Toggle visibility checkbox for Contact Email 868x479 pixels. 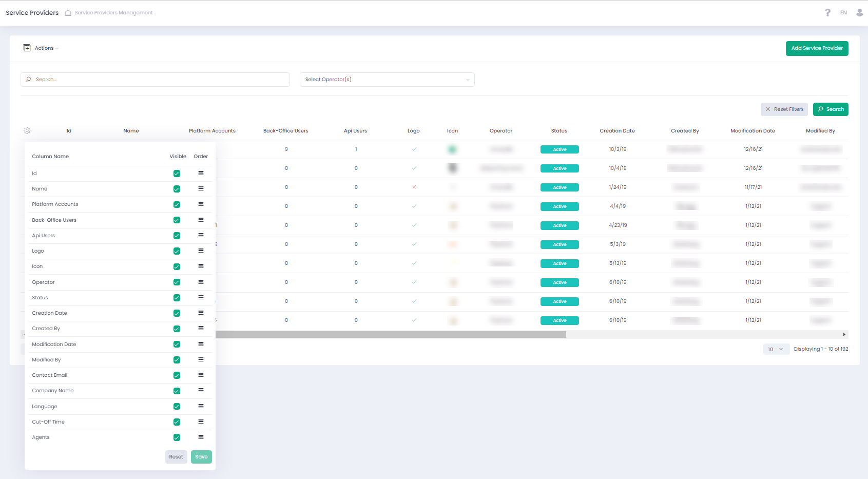click(x=177, y=375)
